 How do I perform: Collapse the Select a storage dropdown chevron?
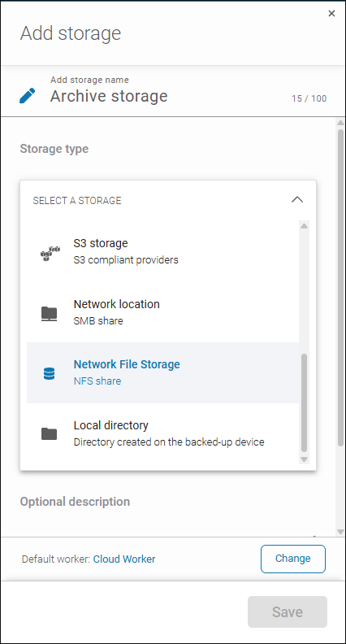coord(297,200)
